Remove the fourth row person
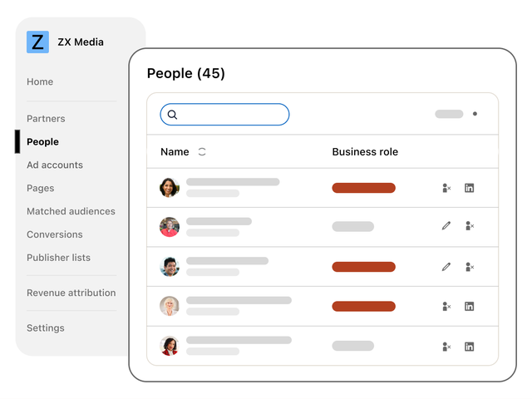The height and width of the screenshot is (399, 532). 446,307
